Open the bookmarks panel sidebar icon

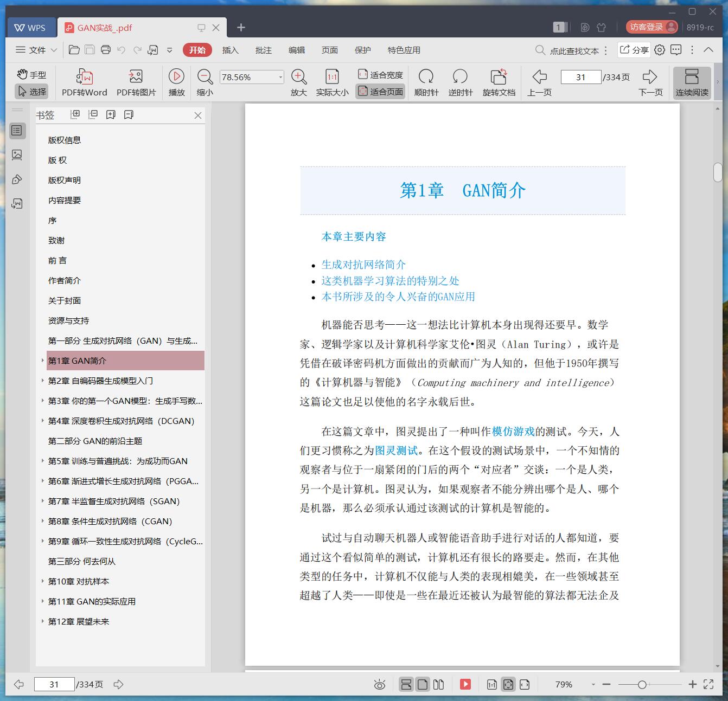(x=17, y=130)
